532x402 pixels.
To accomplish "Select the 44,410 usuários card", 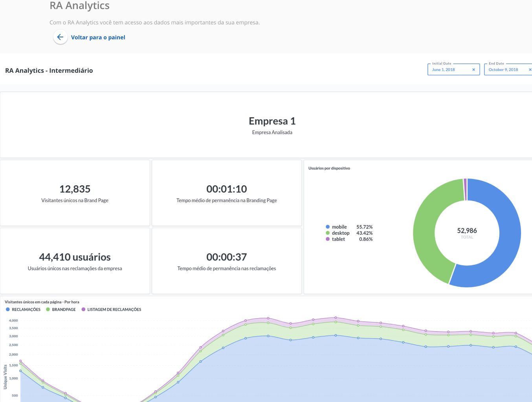I will point(75,261).
